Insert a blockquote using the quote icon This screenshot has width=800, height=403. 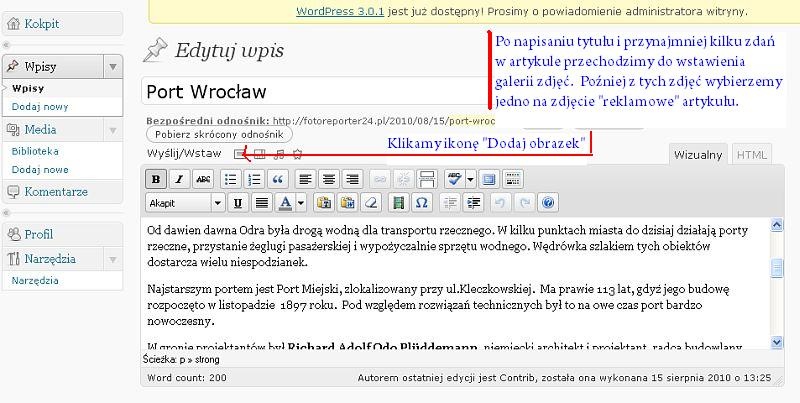277,179
